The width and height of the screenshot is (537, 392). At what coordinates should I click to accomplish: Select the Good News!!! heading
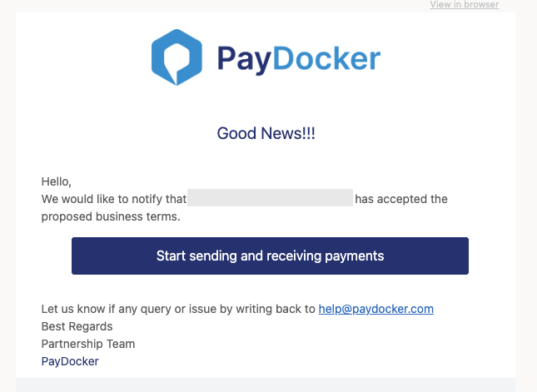(266, 133)
